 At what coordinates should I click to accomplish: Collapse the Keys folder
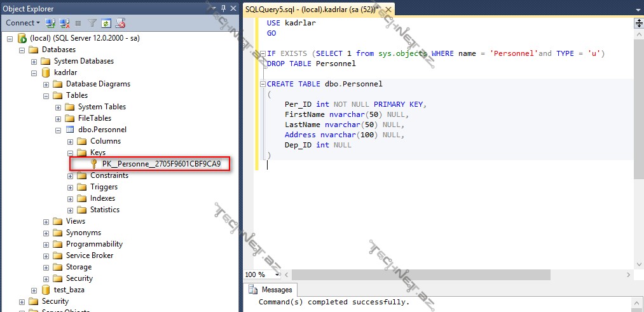[71, 153]
